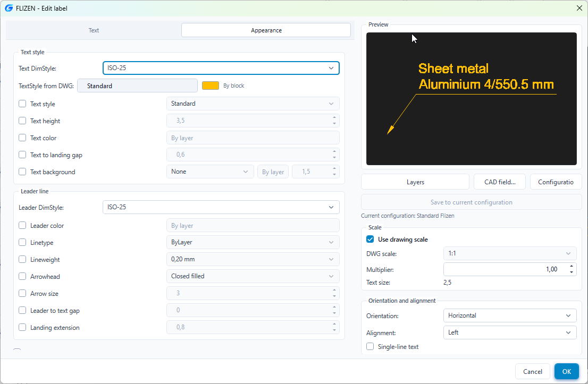The width and height of the screenshot is (588, 384).
Task: Open the Orientation Horizontal dropdown
Action: [510, 315]
